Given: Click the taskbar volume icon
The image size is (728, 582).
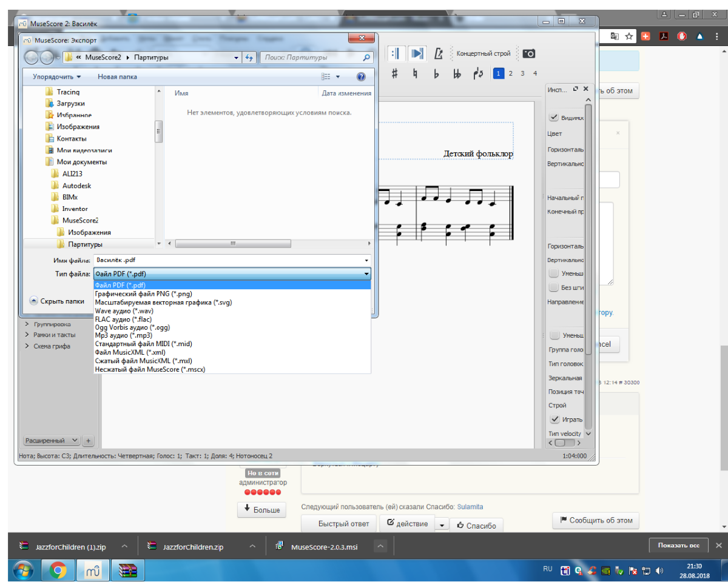Looking at the screenshot, I should click(x=659, y=570).
